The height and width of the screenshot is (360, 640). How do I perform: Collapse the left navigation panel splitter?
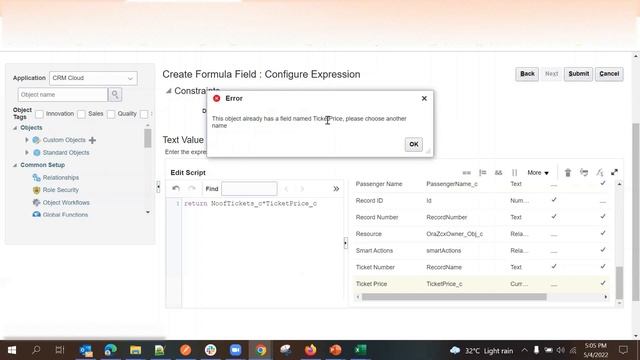pos(158,187)
